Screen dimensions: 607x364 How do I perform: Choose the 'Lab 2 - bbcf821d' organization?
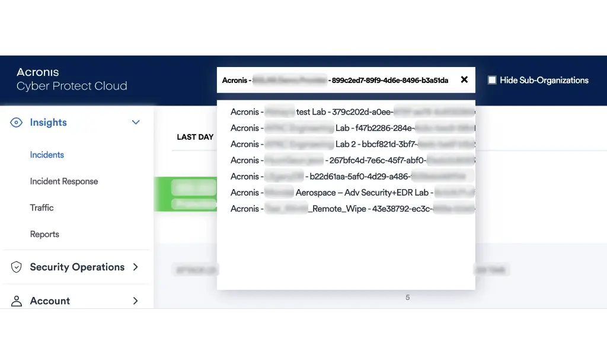tap(346, 144)
